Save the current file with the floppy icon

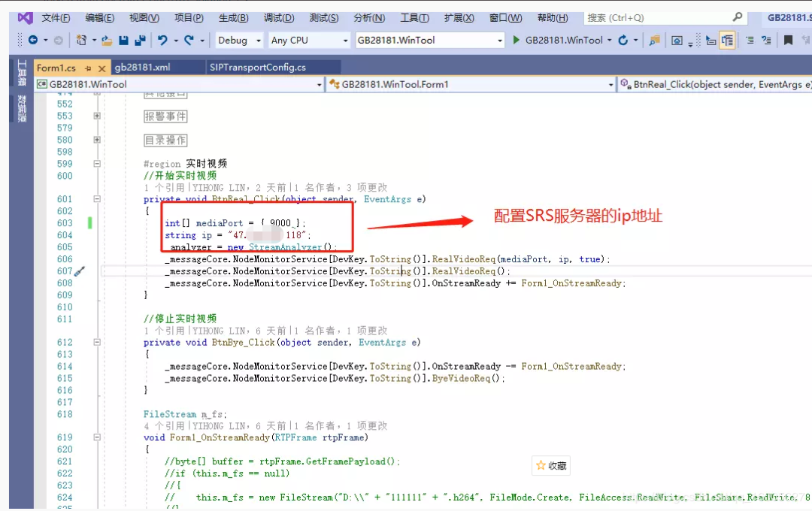click(x=123, y=40)
